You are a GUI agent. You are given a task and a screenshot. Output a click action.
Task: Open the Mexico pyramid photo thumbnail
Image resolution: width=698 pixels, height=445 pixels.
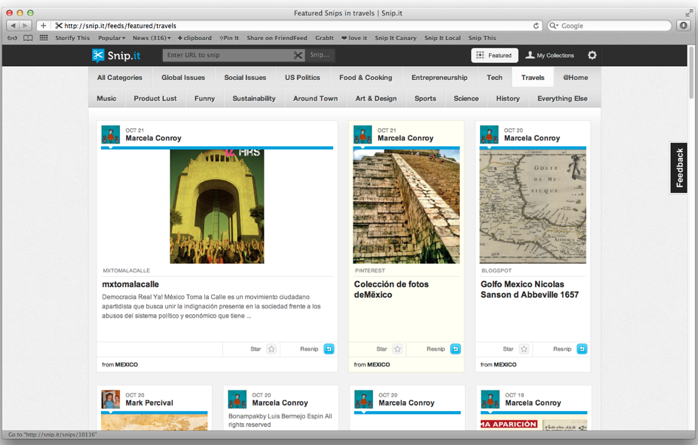point(406,206)
